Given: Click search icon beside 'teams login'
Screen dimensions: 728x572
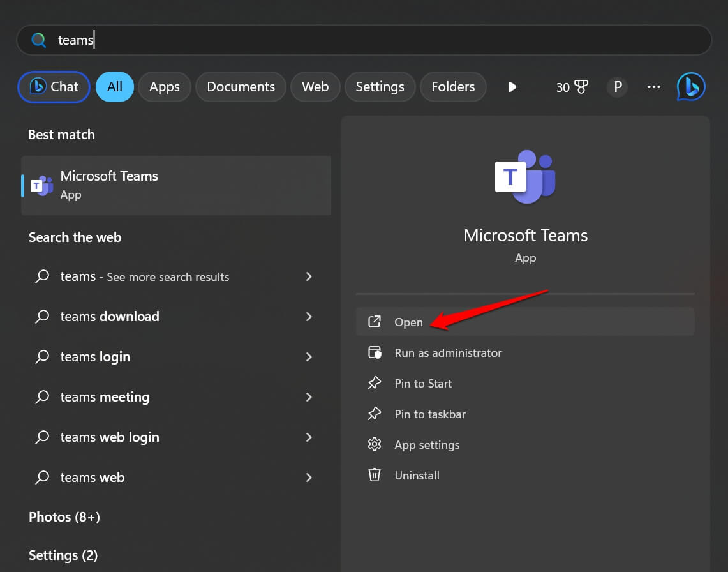Looking at the screenshot, I should click(x=42, y=357).
